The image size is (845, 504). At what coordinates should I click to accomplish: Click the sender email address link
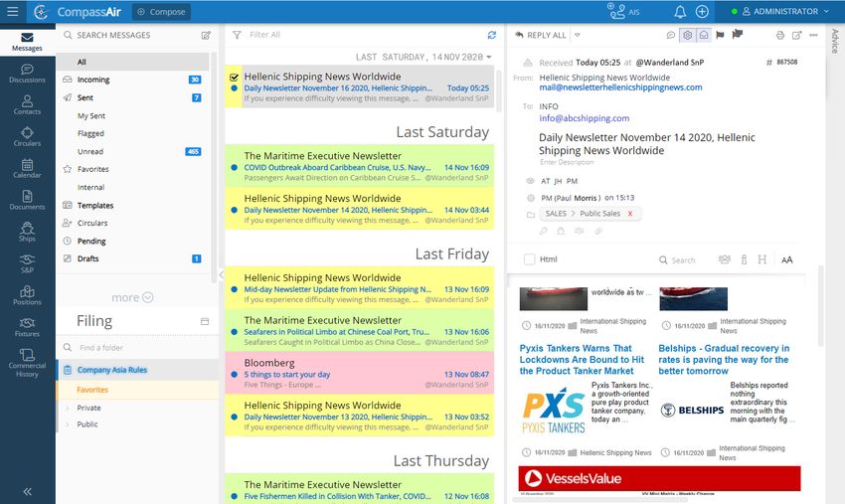point(620,87)
